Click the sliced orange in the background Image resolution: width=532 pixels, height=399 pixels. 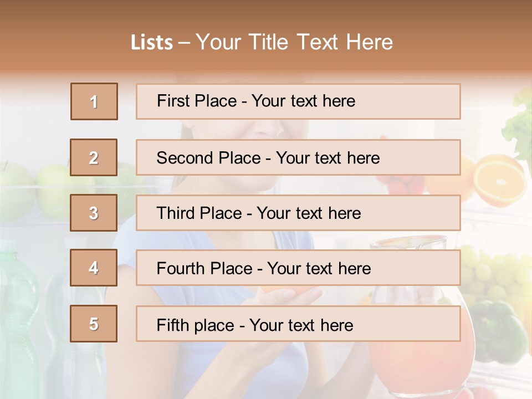pos(499,179)
